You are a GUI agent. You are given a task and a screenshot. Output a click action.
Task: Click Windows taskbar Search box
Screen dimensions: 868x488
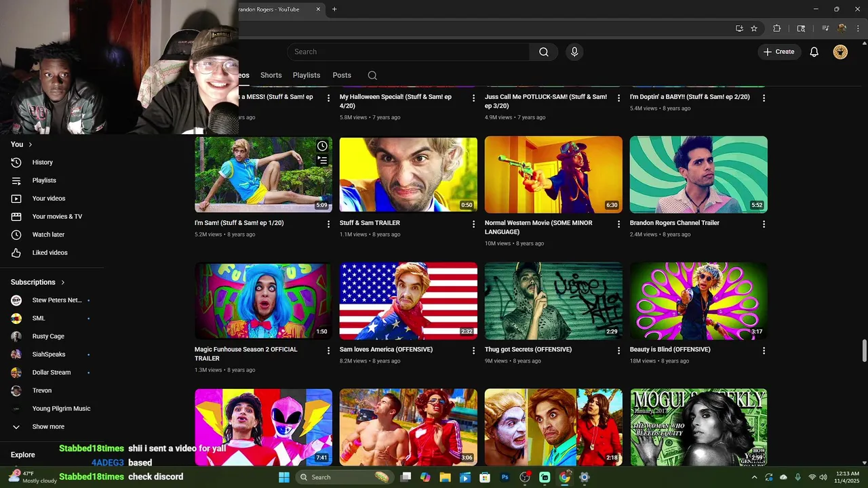(x=344, y=477)
